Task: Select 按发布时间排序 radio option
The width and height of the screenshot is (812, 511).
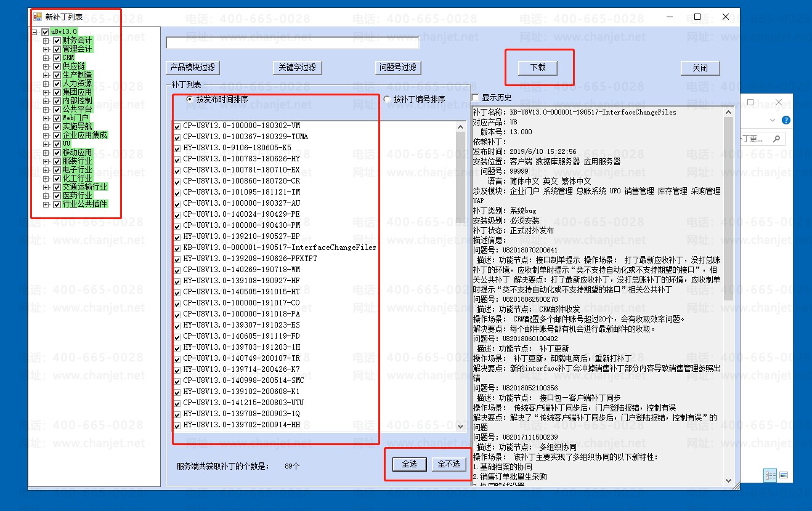Action: click(x=190, y=99)
